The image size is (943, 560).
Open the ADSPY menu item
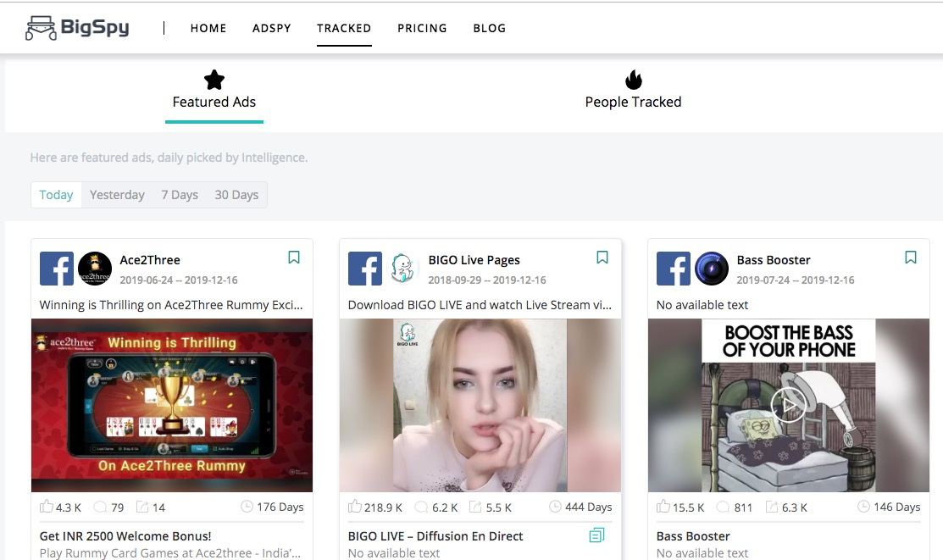pyautogui.click(x=271, y=28)
